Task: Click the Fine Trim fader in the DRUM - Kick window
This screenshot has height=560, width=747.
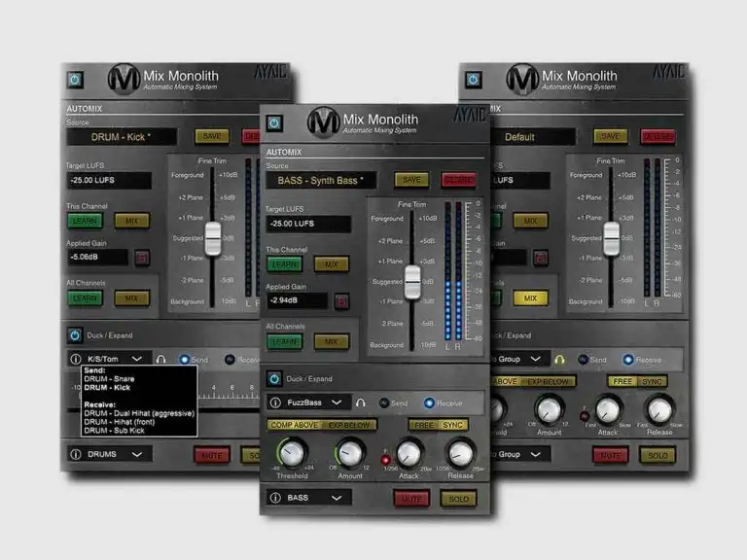Action: 213,238
